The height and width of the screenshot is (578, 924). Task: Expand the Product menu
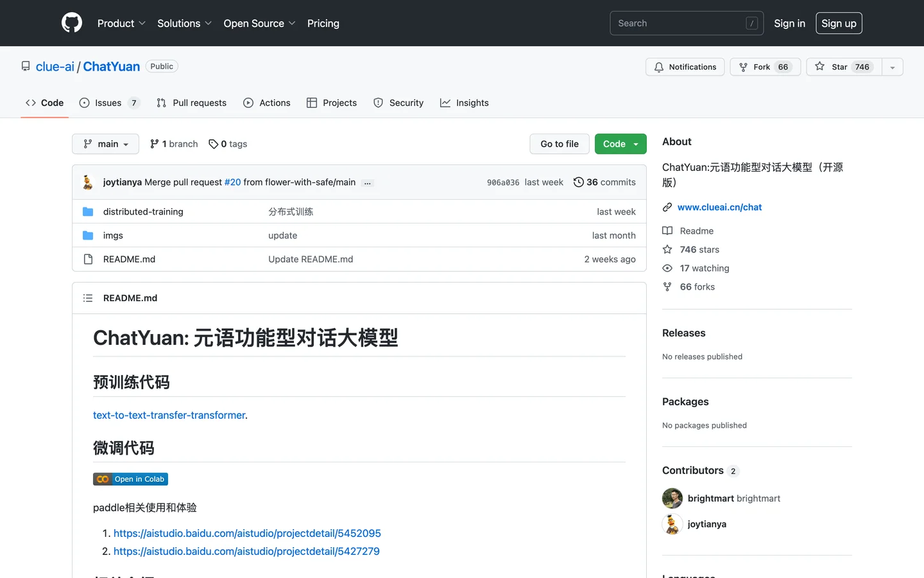tap(121, 23)
